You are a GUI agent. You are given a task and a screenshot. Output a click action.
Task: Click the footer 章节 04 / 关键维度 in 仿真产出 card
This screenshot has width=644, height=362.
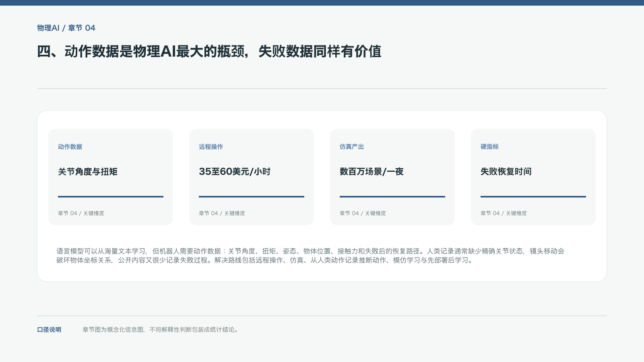[363, 213]
